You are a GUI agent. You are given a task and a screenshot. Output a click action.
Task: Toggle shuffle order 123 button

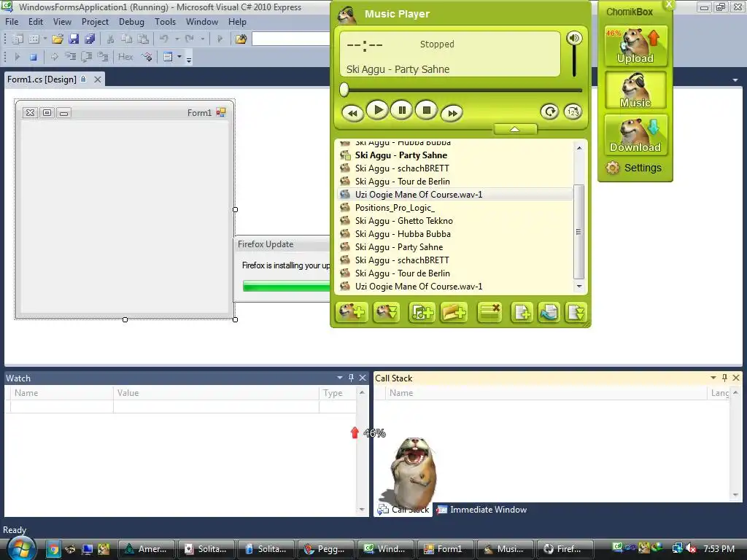(573, 112)
